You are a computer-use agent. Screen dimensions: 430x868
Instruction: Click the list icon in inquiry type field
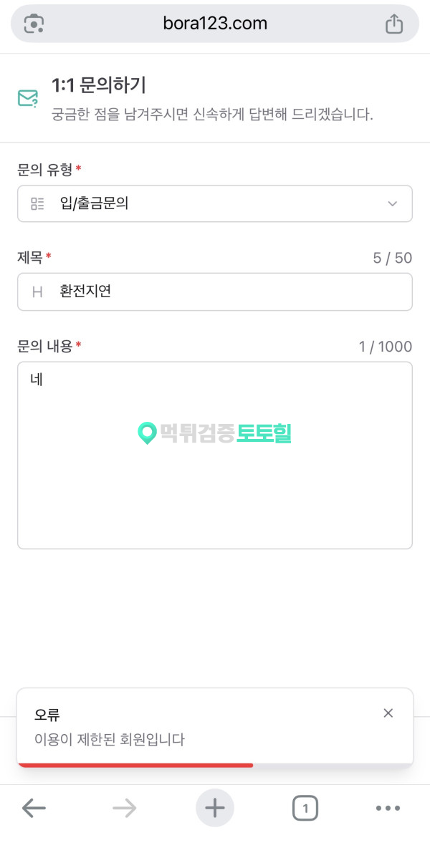coord(37,203)
